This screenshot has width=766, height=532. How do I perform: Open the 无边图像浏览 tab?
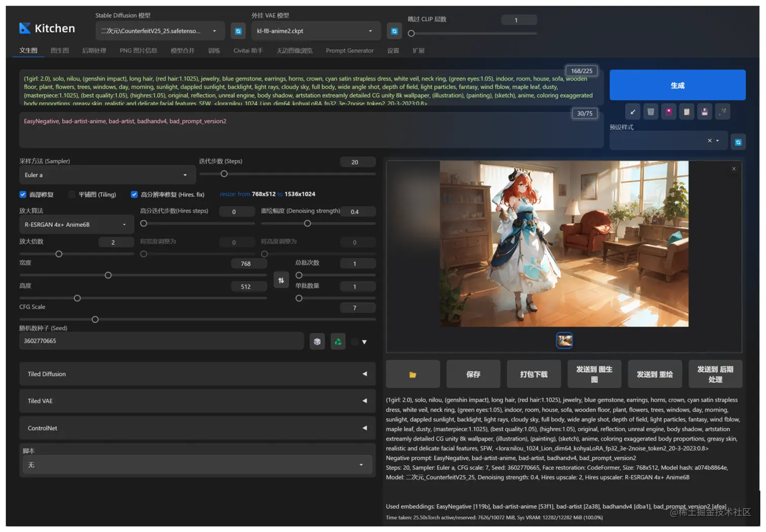pos(294,51)
